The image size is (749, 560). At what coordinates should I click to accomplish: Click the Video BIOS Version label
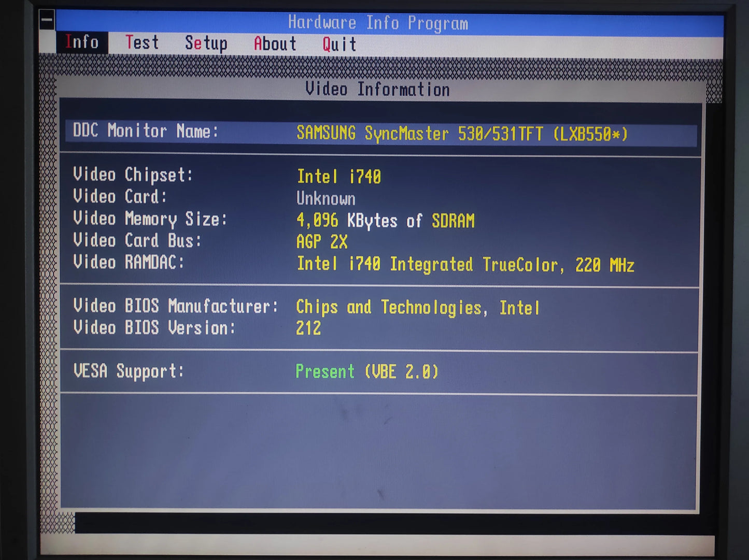coord(154,327)
